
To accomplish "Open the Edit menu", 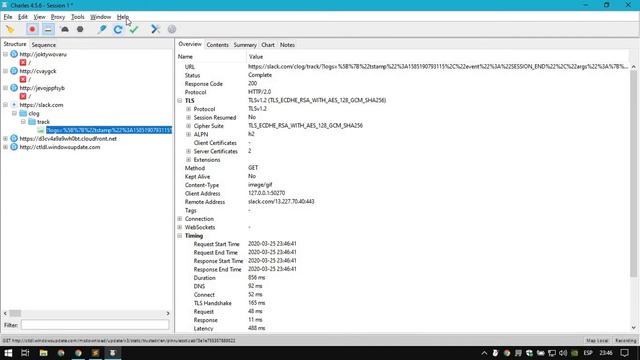I will click(x=23, y=17).
